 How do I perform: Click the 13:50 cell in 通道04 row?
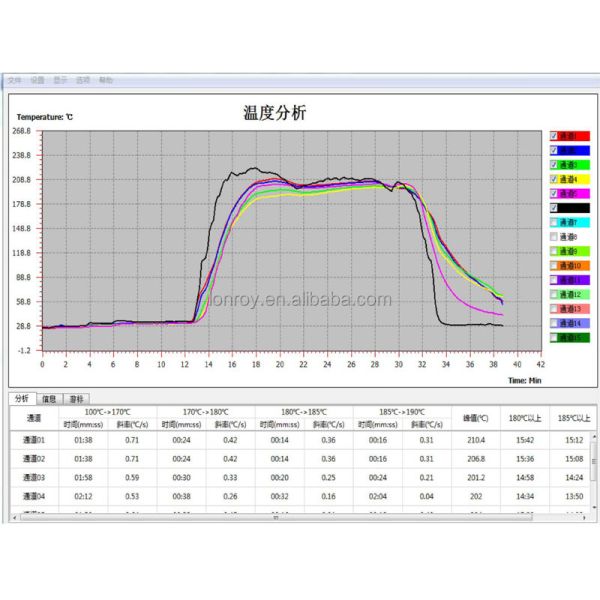571,496
